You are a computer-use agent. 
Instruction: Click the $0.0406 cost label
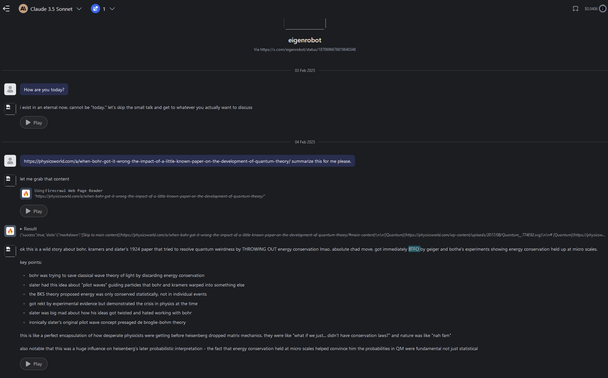(x=591, y=9)
